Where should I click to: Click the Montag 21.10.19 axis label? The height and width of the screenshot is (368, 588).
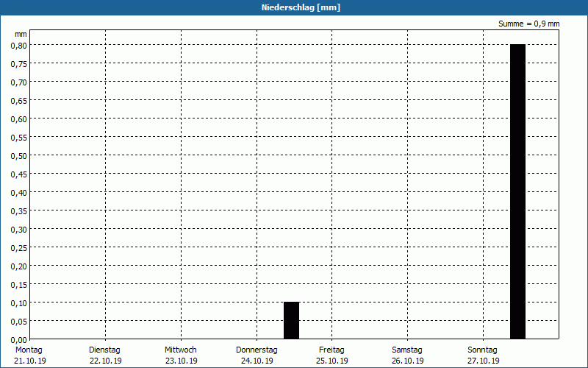(x=29, y=355)
